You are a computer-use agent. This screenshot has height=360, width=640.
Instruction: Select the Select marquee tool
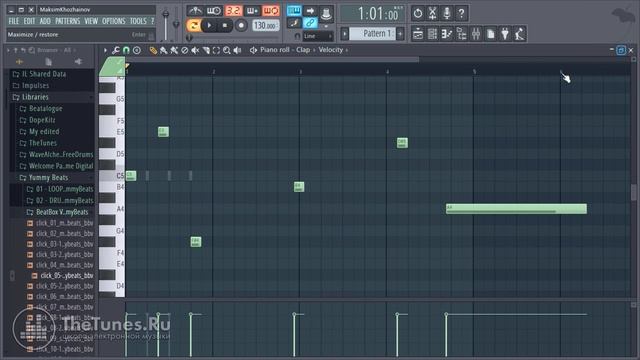coord(216,50)
